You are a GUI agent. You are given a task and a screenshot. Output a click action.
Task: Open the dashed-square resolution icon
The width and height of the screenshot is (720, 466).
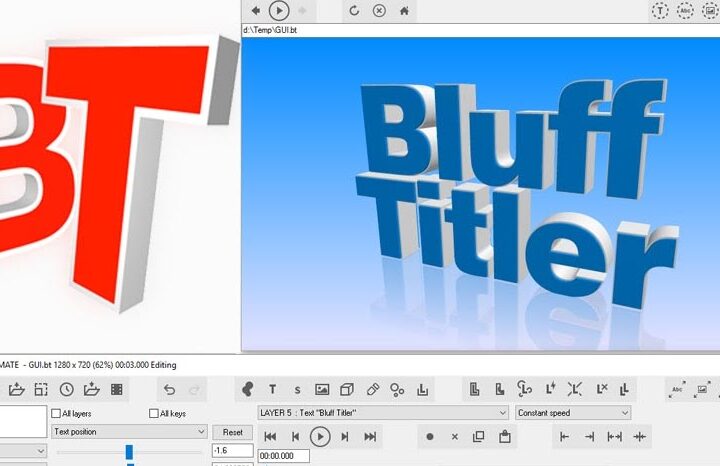click(41, 389)
